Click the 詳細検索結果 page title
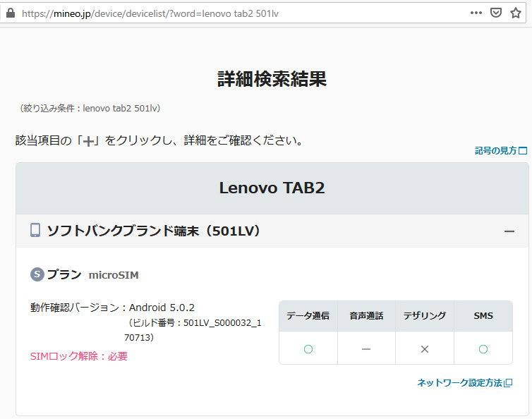 pyautogui.click(x=272, y=79)
